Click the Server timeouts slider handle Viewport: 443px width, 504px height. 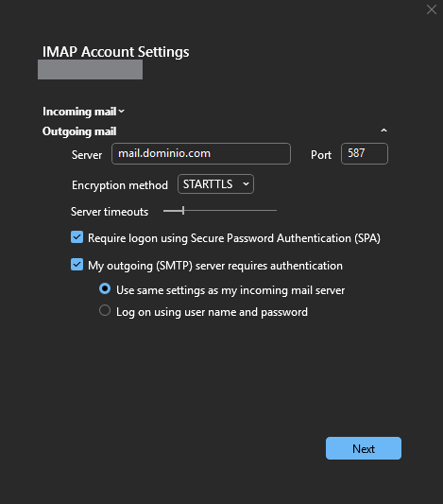point(183,211)
